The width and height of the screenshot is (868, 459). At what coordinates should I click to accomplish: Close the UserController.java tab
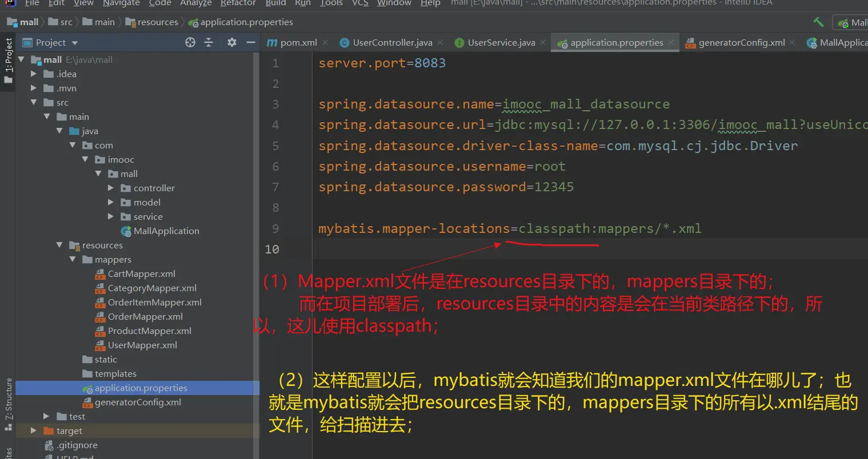[440, 42]
